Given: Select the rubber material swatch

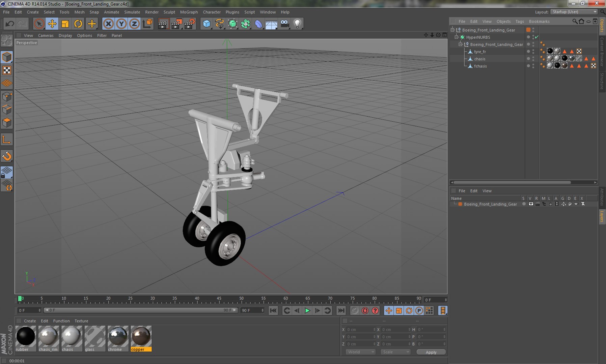Looking at the screenshot, I should (26, 338).
